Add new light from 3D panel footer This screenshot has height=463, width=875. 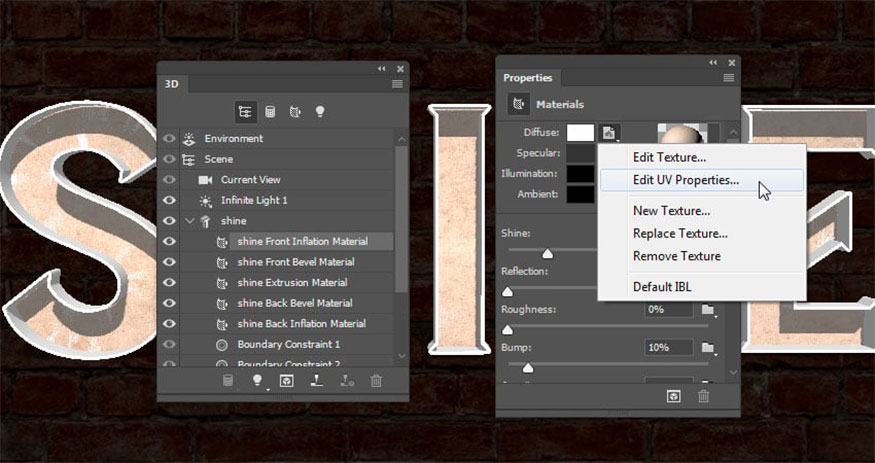pyautogui.click(x=257, y=380)
